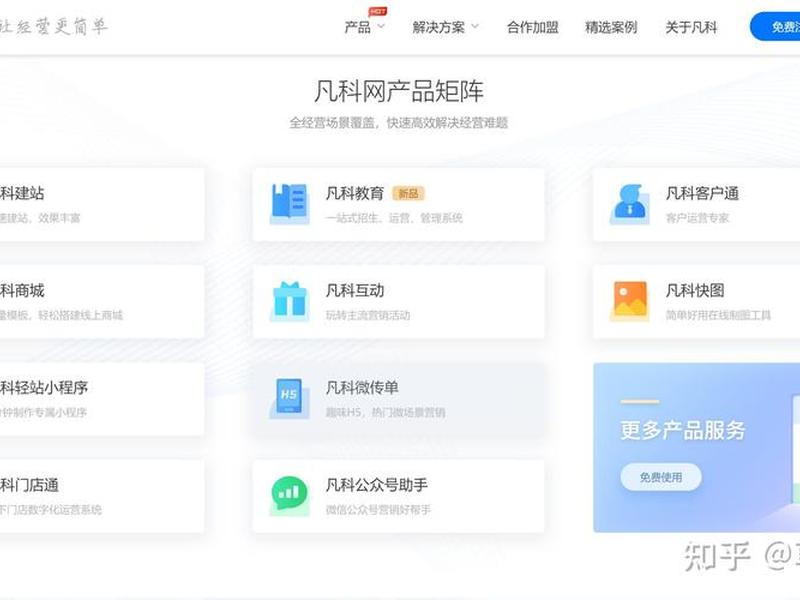This screenshot has height=600, width=800.
Task: Click the 更多产品服务 heading
Action: 683,430
